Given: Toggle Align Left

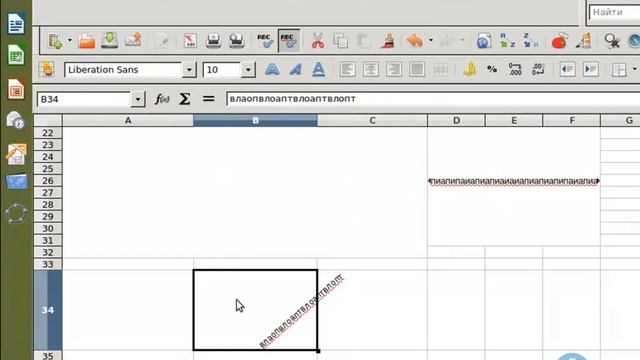Looking at the screenshot, I should [347, 69].
